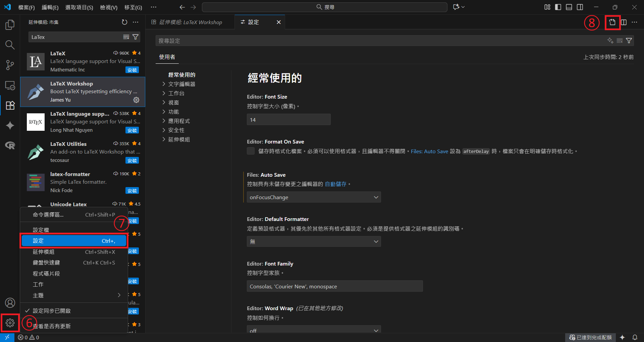
Task: Toggle the primary side bar layout icon
Action: 558,7
